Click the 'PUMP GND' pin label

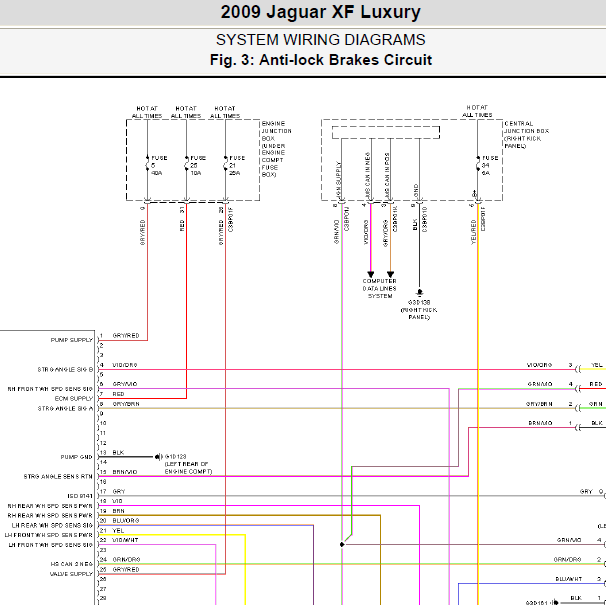click(77, 457)
